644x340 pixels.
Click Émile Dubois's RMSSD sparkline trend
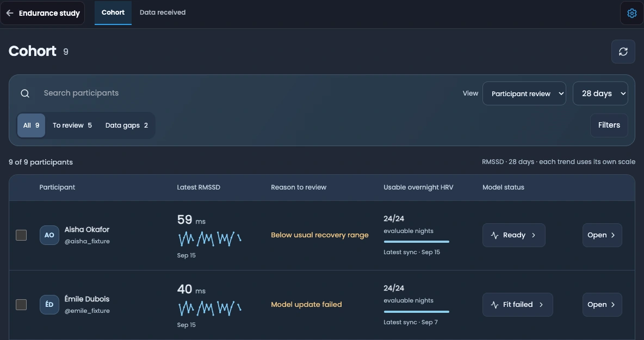click(209, 308)
